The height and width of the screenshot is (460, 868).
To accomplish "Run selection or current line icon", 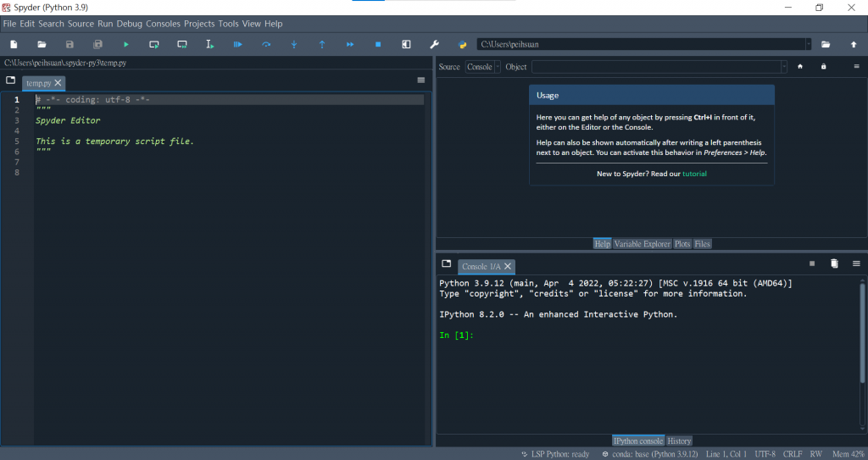I will 210,44.
